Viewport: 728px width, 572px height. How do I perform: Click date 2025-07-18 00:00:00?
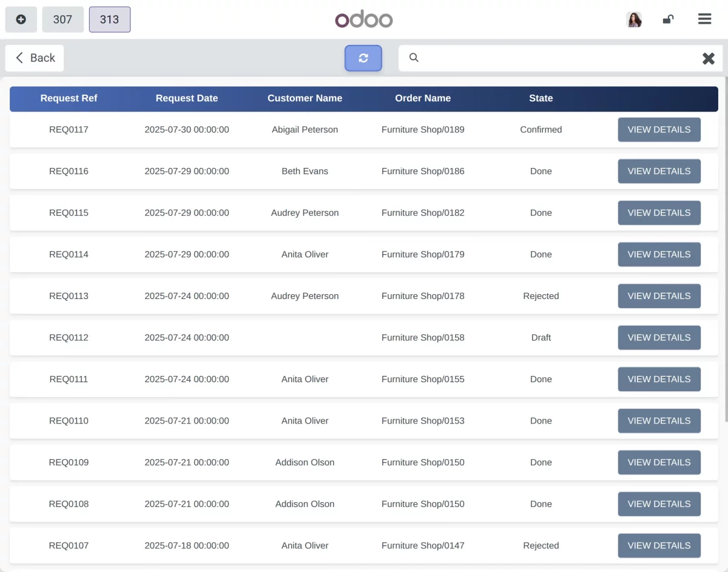pyautogui.click(x=187, y=545)
